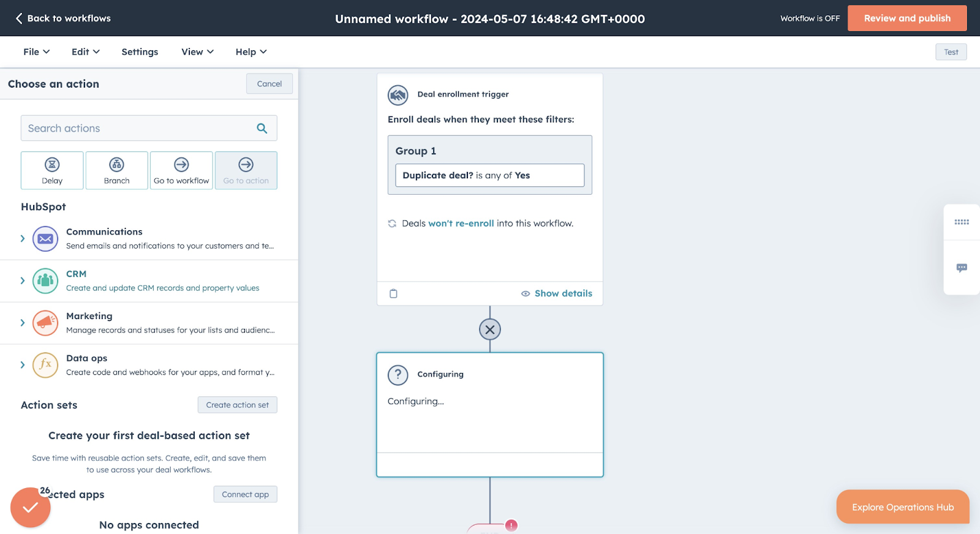Click the CRM category title

pyautogui.click(x=77, y=274)
